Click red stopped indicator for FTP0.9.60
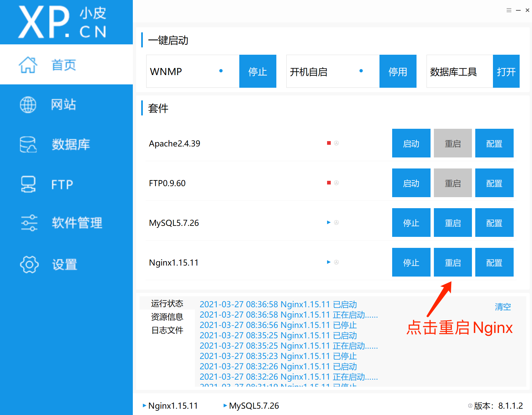The image size is (532, 415). click(329, 183)
